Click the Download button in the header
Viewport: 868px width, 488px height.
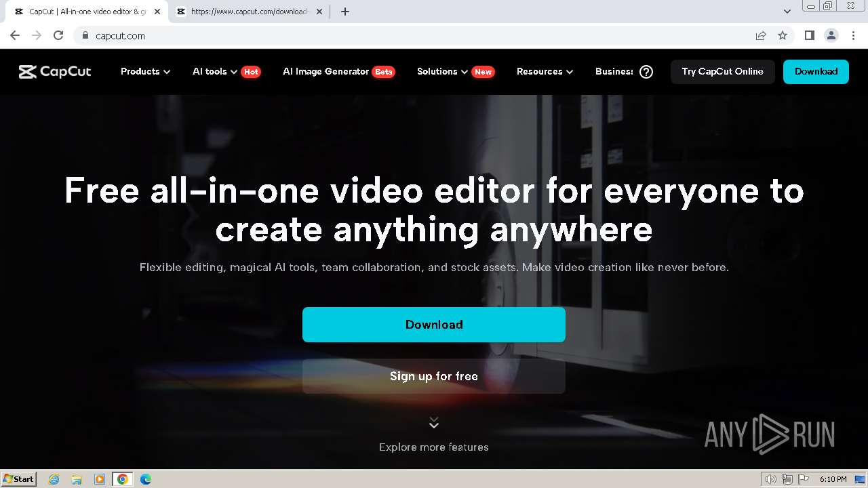tap(816, 72)
